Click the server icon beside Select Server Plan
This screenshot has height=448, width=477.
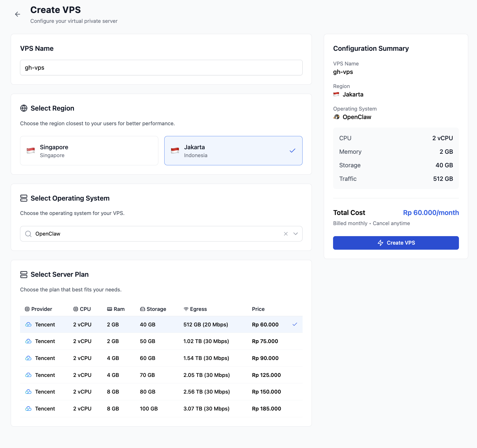(24, 274)
